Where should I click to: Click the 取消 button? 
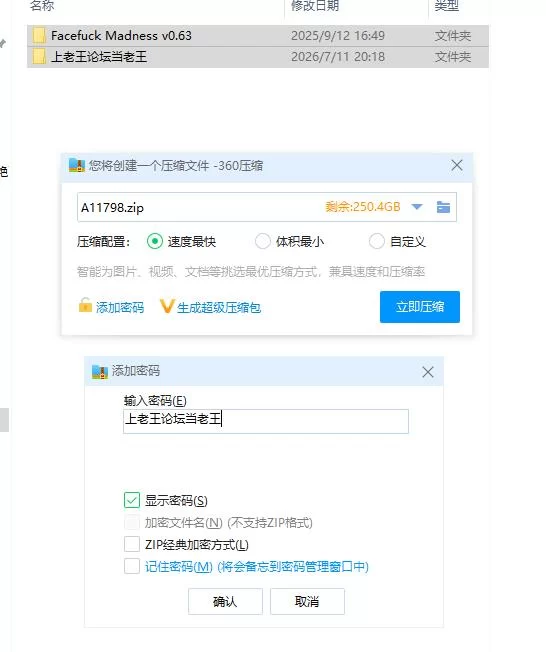(x=307, y=601)
